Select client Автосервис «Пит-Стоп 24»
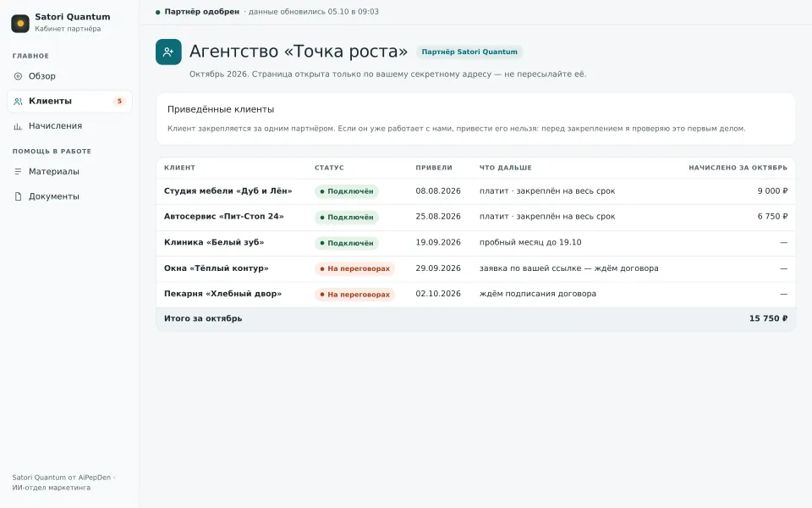 pos(223,216)
